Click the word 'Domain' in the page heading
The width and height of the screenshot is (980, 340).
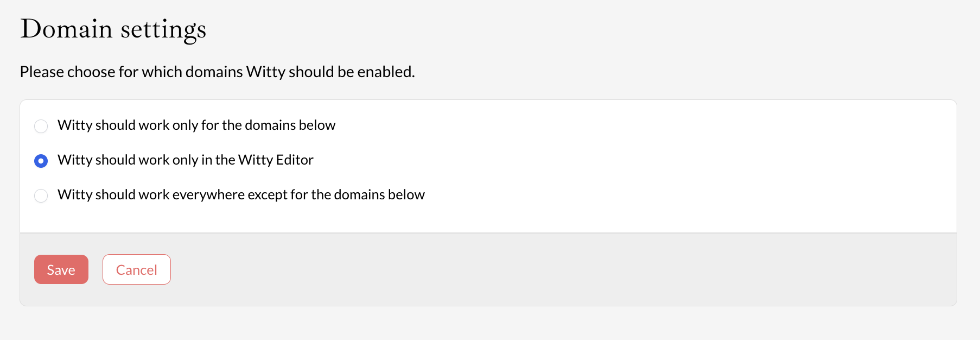pos(66,29)
